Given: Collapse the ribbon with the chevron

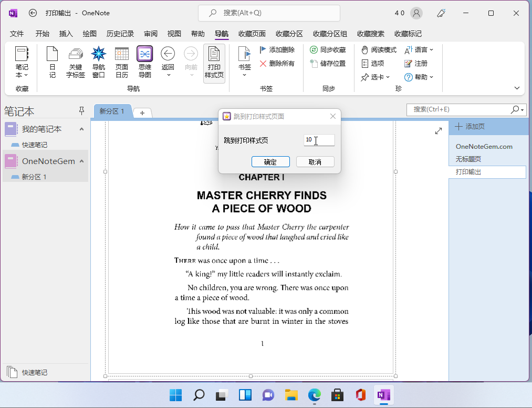Looking at the screenshot, I should tap(517, 88).
